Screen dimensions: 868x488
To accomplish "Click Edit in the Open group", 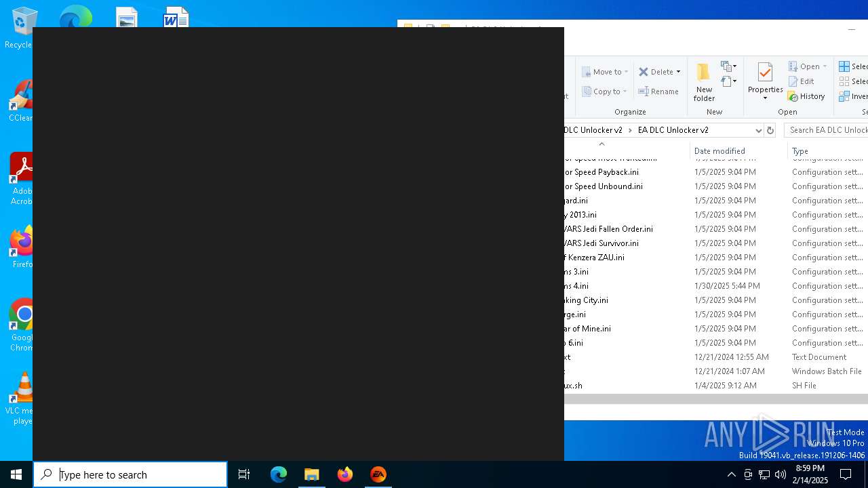I will 801,81.
